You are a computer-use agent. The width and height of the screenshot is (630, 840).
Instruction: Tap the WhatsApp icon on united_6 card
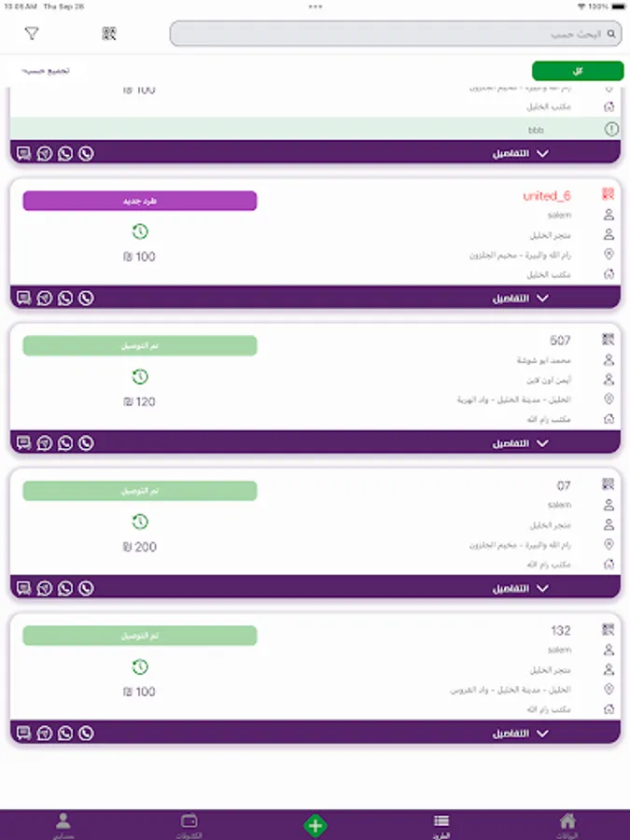(x=65, y=298)
